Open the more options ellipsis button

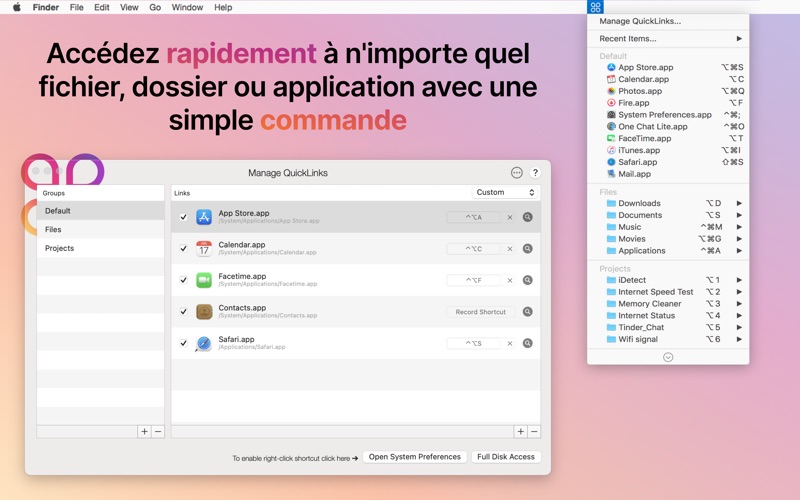(x=516, y=172)
